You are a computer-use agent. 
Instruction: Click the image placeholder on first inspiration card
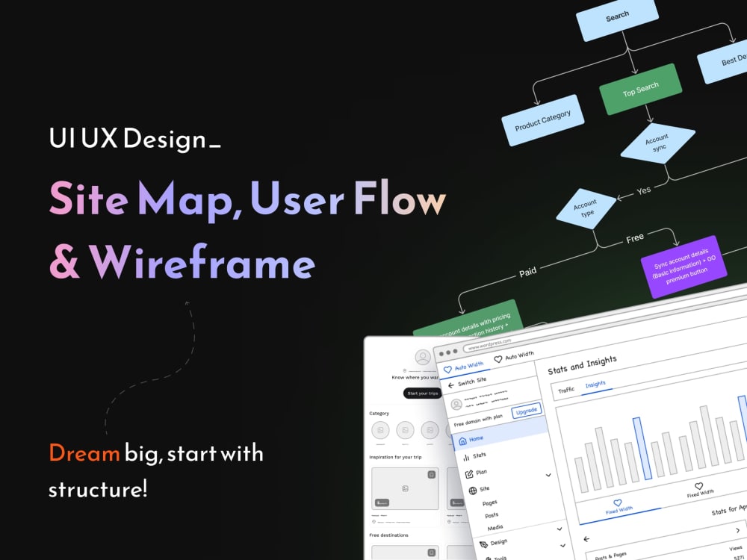tap(405, 488)
